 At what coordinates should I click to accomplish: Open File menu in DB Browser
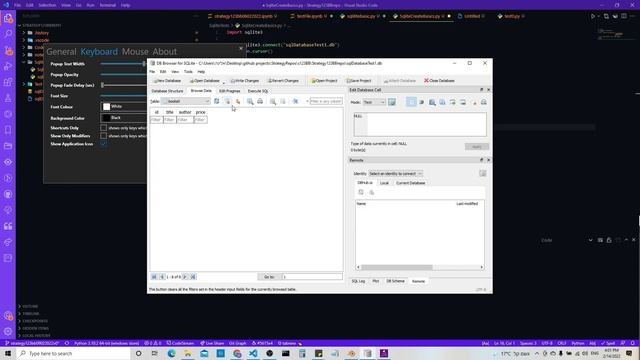[x=152, y=71]
